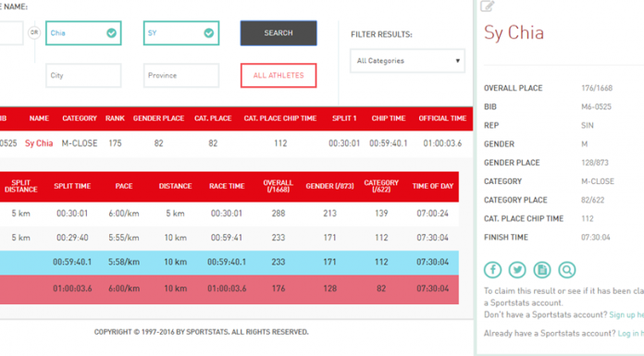
Task: Sort by CHIP TIME column header
Action: 389,118
